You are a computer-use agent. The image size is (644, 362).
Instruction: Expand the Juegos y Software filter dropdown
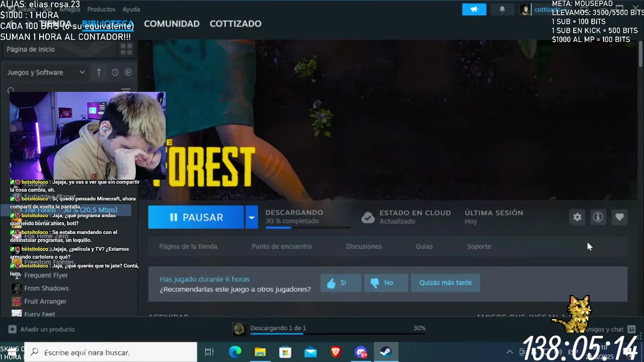click(46, 72)
